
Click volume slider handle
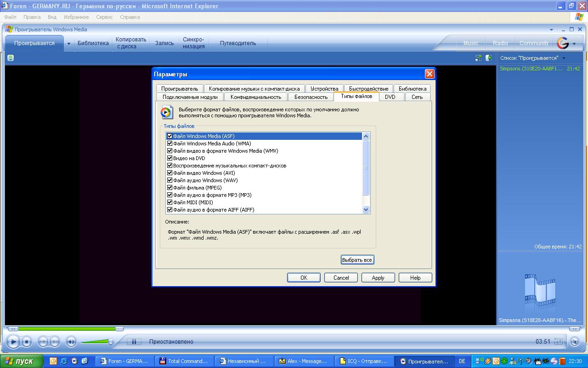click(x=110, y=342)
